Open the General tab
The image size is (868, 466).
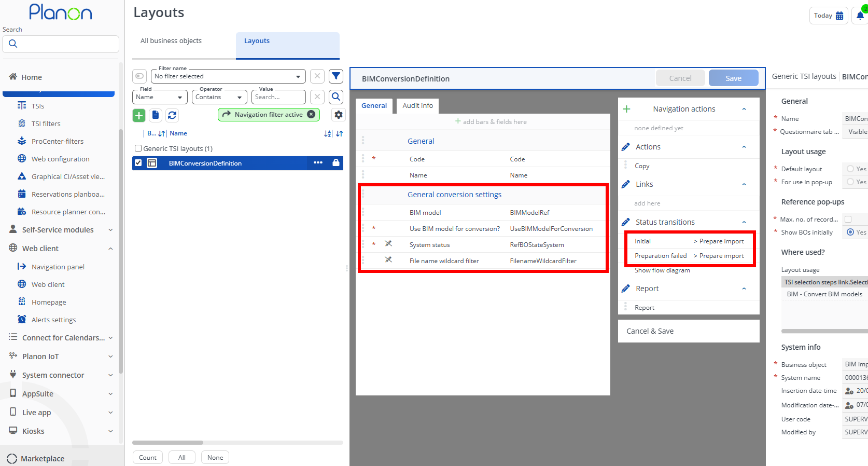374,106
